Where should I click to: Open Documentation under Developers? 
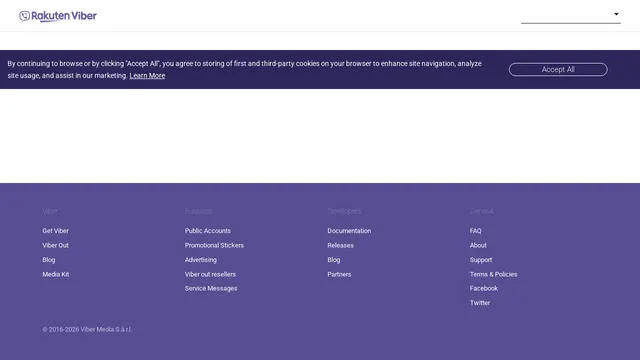[x=349, y=231]
